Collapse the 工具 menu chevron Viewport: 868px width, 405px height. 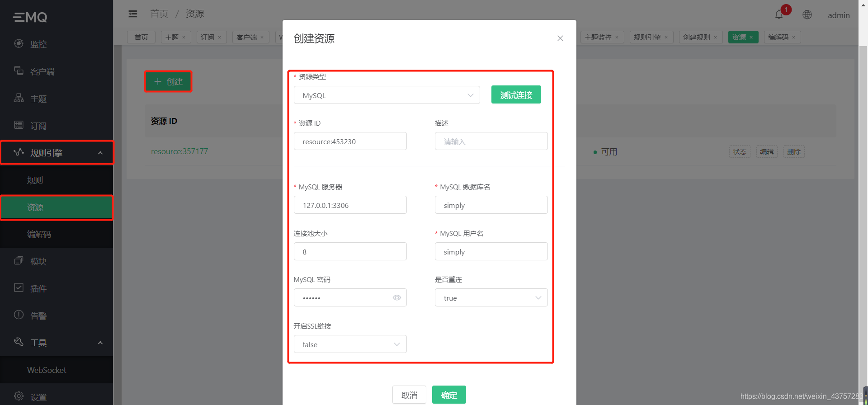(x=100, y=343)
